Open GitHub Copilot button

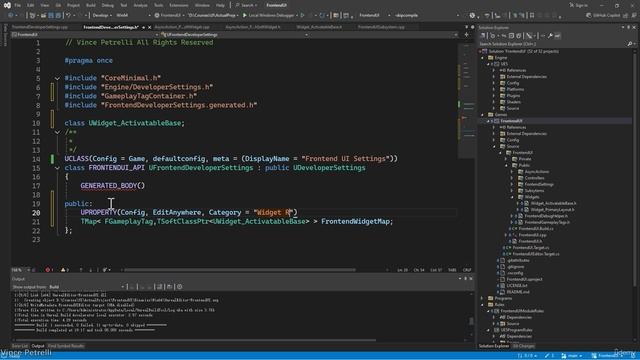(x=602, y=16)
